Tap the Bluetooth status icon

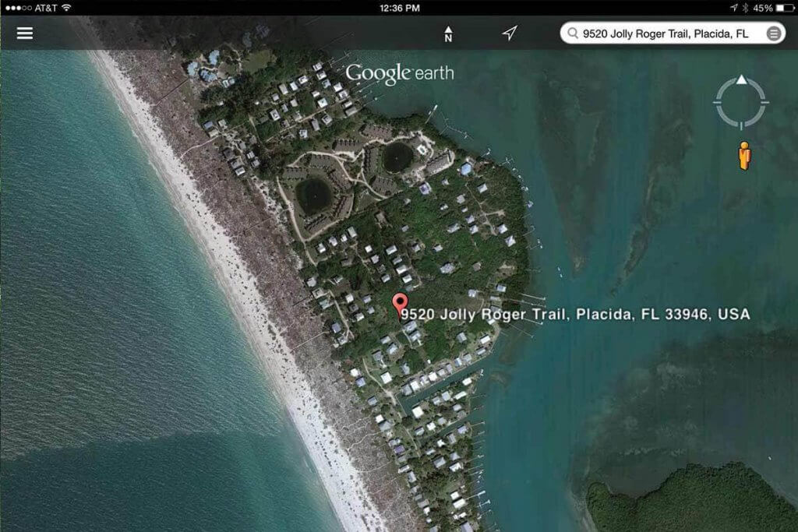pyautogui.click(x=746, y=8)
